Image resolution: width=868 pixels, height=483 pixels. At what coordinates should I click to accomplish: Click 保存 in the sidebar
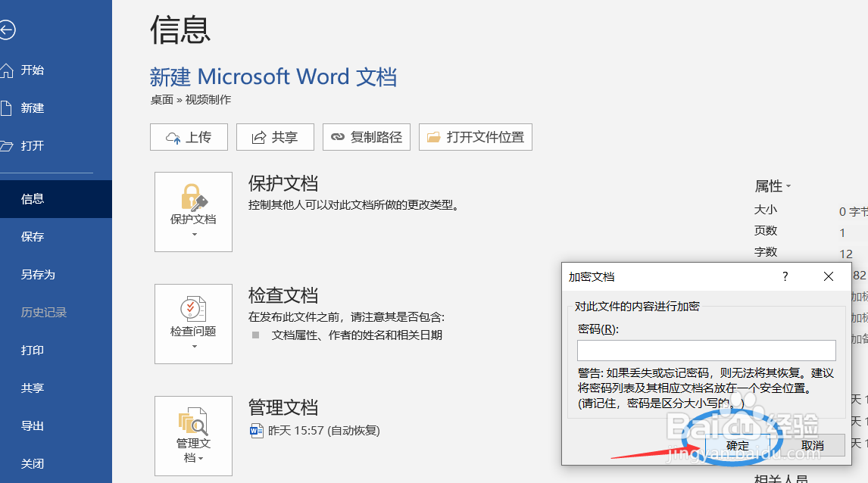[x=56, y=237]
